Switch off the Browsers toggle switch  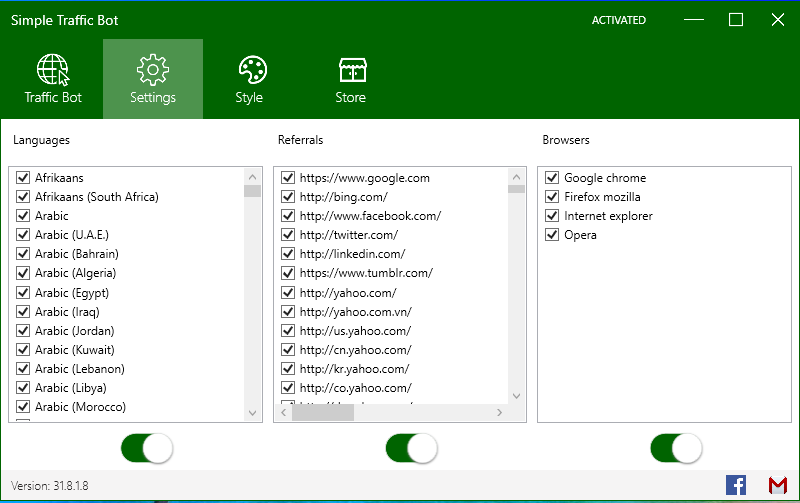[677, 448]
